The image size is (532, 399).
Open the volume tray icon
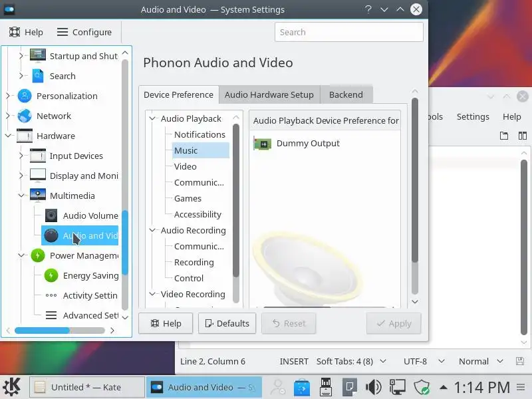(x=373, y=387)
